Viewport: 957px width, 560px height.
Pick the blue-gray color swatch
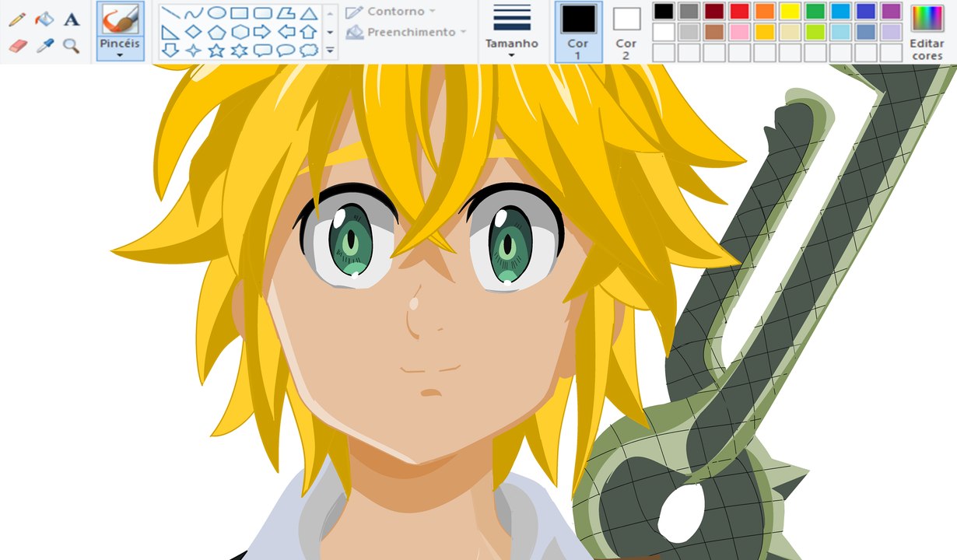[866, 32]
